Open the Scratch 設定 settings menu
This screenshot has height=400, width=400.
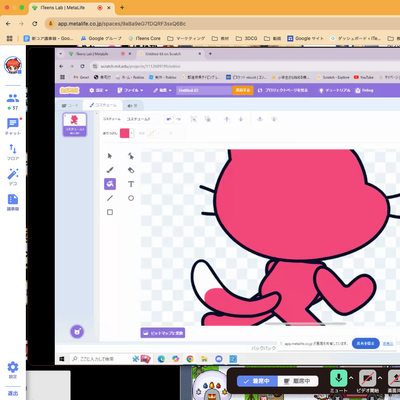99,90
